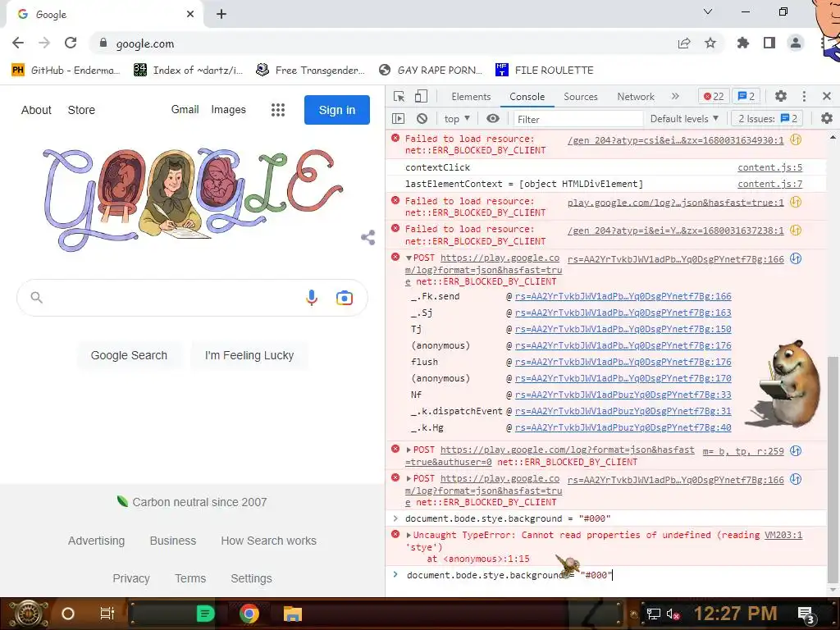
Task: Go back in Chrome
Action: pos(18,43)
